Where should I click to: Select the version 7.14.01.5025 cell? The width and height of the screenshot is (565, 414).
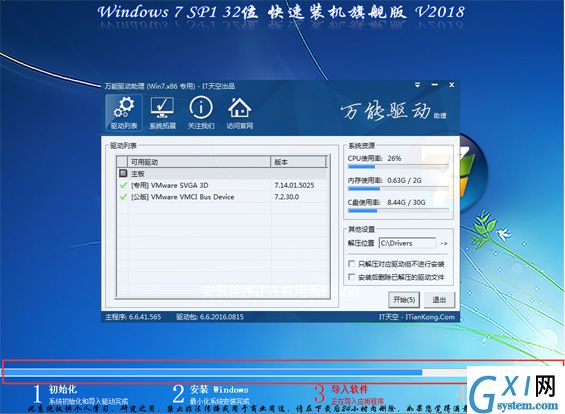point(294,185)
